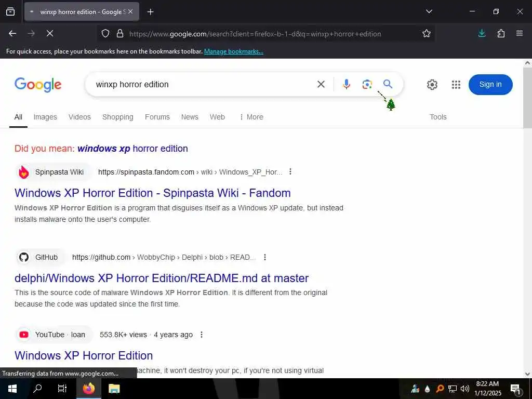The height and width of the screenshot is (399, 532).
Task: Bookmark this page with star icon
Action: (x=427, y=33)
